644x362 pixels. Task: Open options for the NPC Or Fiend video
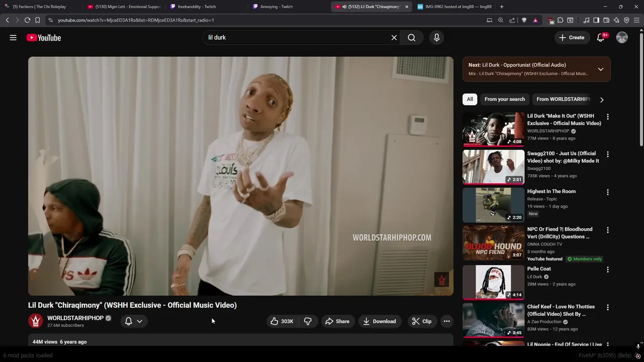pos(607,230)
